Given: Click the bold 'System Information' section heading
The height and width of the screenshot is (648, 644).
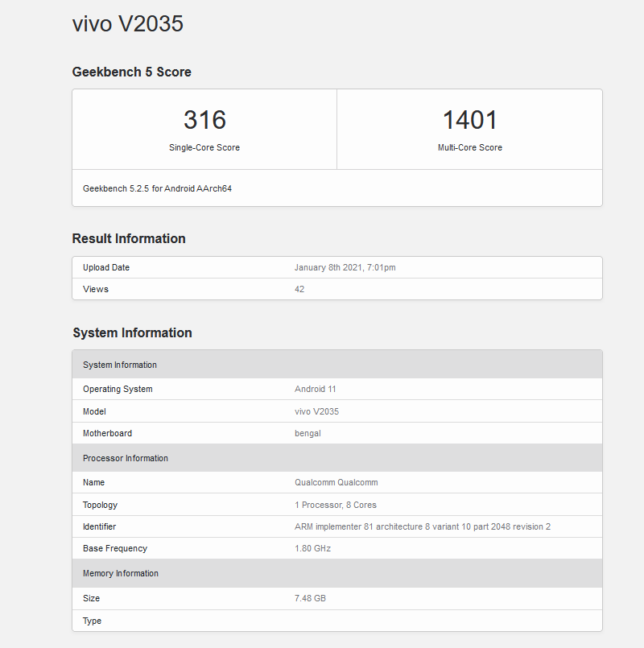Looking at the screenshot, I should pyautogui.click(x=132, y=332).
